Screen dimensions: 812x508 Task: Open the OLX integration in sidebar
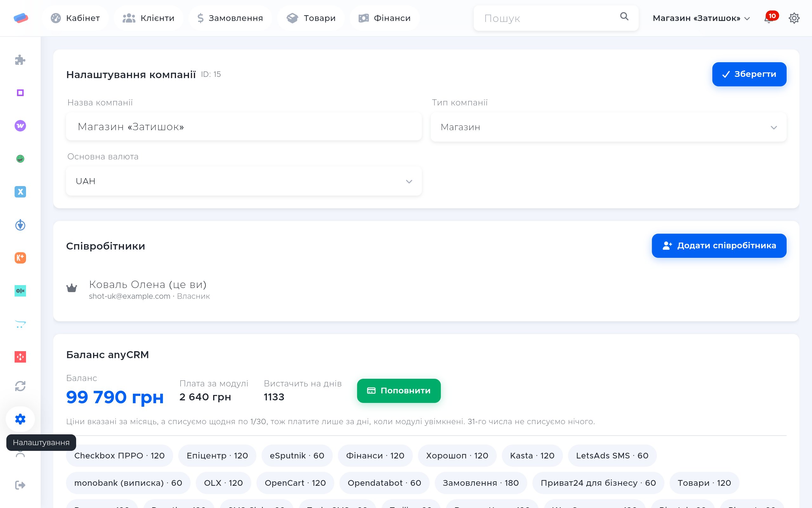[x=20, y=291]
